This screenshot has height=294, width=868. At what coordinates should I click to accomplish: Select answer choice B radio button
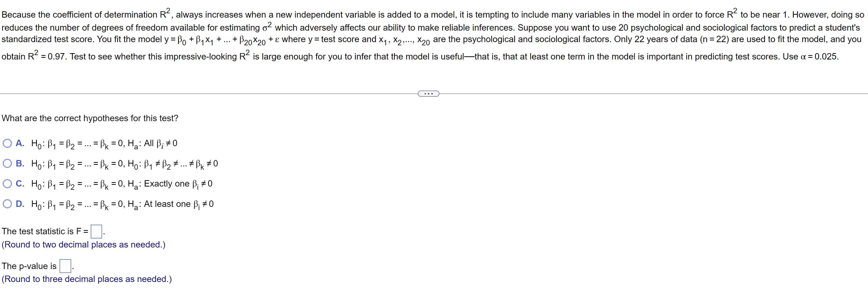coord(7,164)
